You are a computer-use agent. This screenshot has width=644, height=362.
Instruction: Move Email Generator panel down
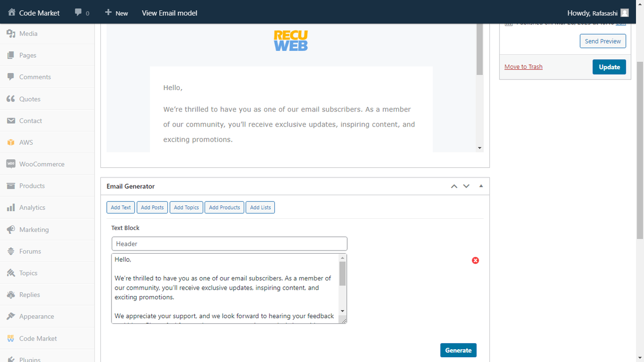pyautogui.click(x=466, y=186)
